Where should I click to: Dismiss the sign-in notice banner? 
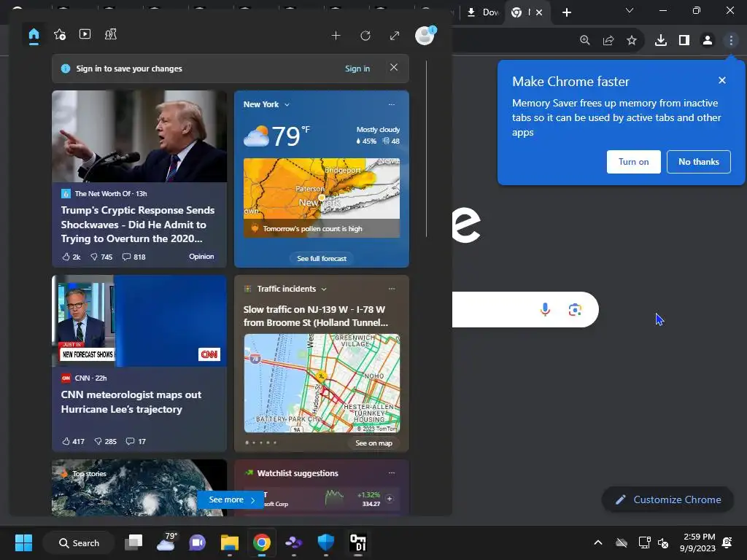(393, 68)
